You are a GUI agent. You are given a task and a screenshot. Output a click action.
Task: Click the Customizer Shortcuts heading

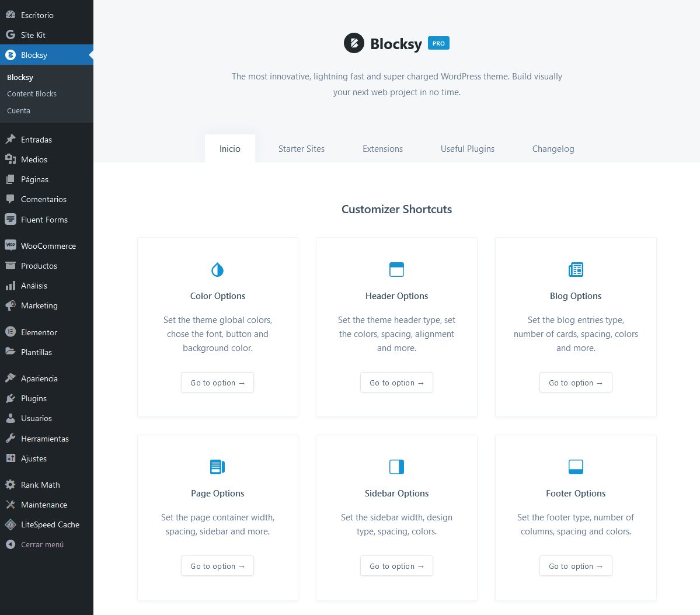(x=396, y=209)
